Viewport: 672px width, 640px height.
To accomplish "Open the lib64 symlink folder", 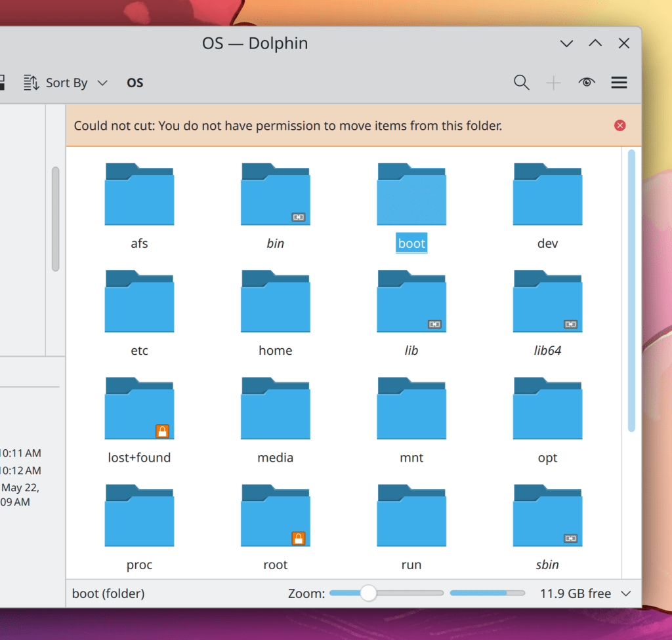I will click(547, 301).
